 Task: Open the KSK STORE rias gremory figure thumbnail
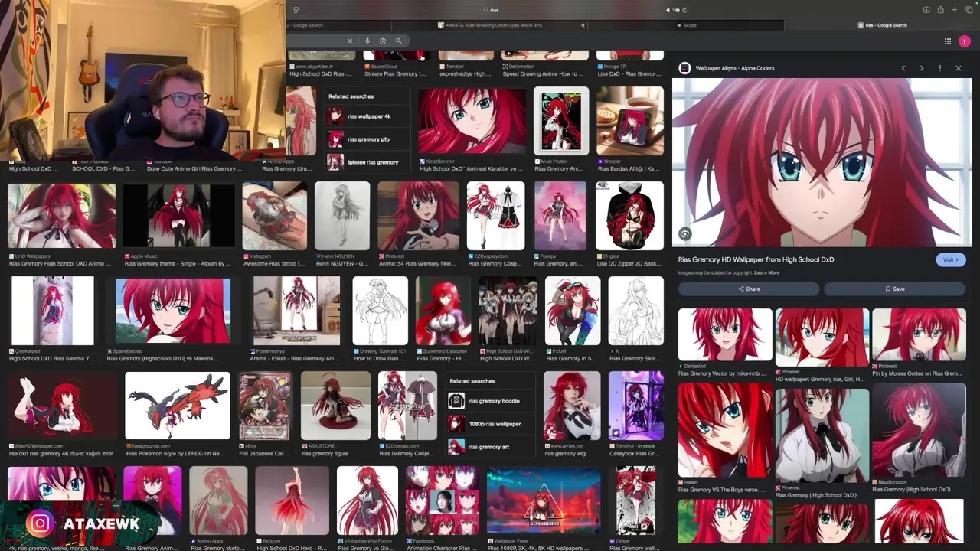(x=335, y=406)
